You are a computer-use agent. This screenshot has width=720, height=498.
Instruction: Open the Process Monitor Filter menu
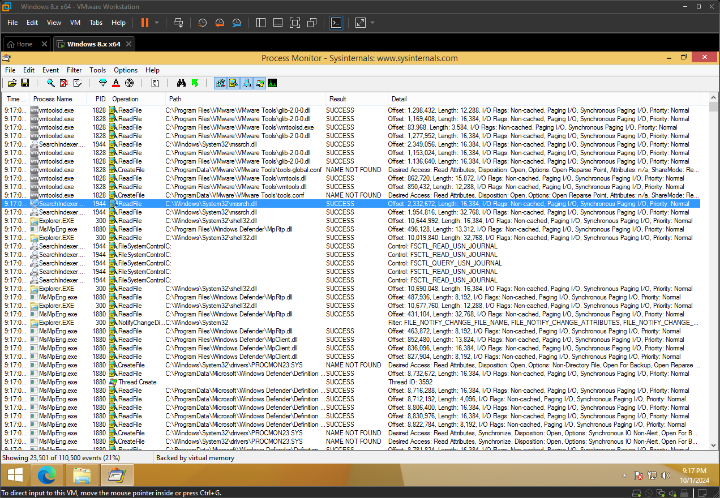click(74, 70)
